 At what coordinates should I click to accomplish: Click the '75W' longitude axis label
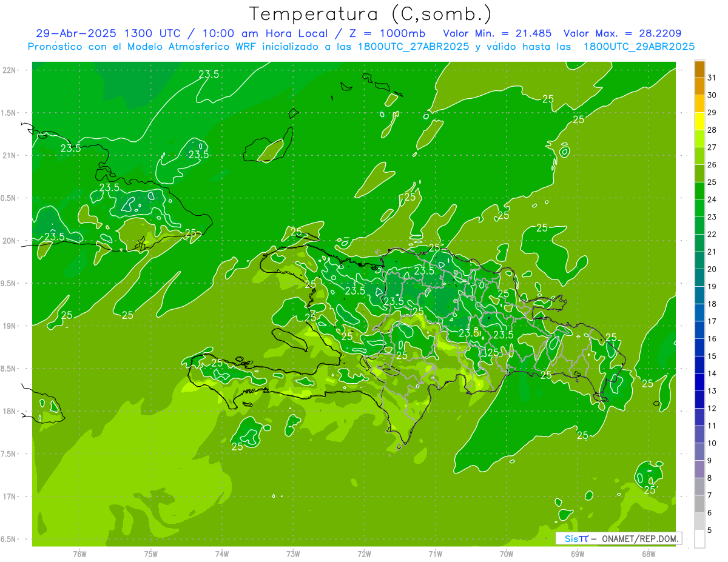[150, 555]
